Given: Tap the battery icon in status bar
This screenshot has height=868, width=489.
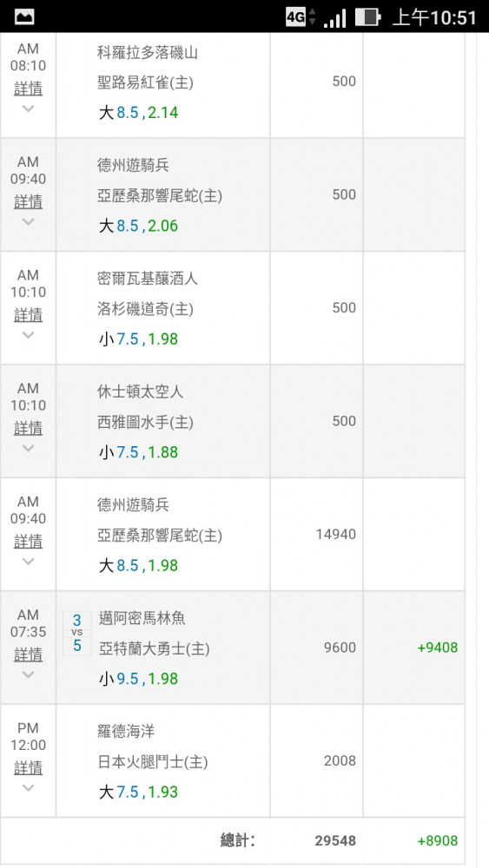Looking at the screenshot, I should [367, 16].
